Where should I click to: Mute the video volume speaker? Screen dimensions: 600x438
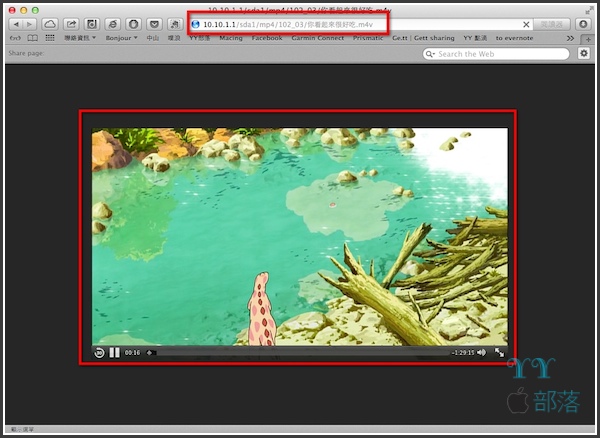pos(482,352)
